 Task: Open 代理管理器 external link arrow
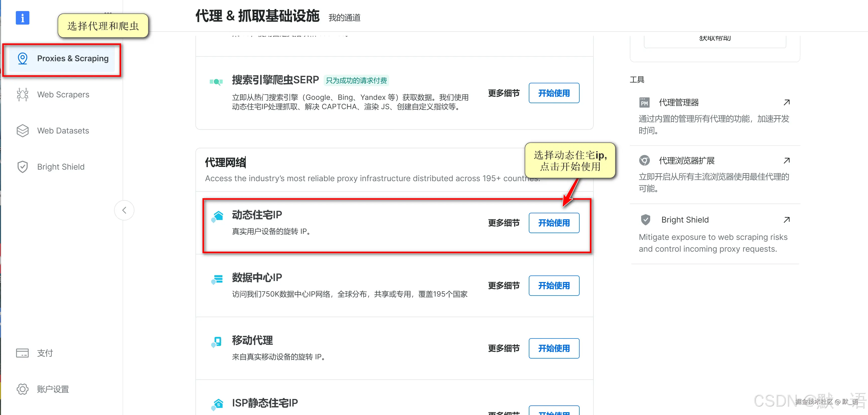point(787,102)
